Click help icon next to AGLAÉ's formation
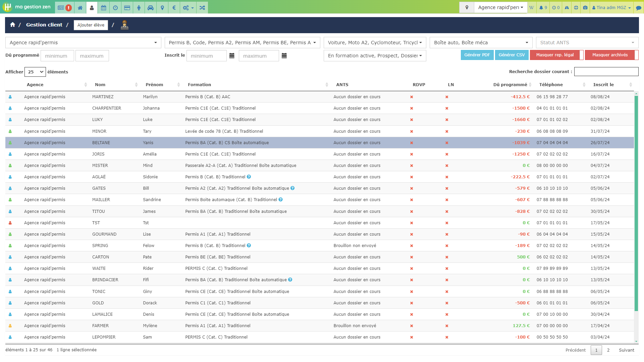 coord(249,177)
